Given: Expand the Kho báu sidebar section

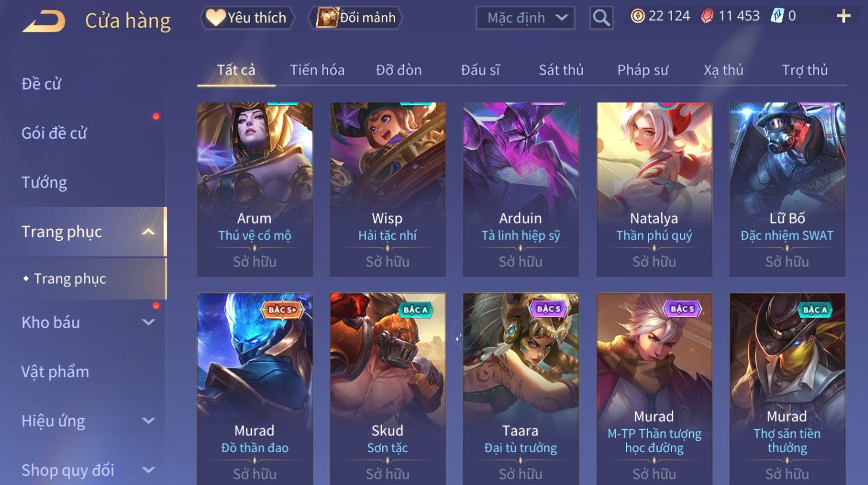Looking at the screenshot, I should [148, 322].
